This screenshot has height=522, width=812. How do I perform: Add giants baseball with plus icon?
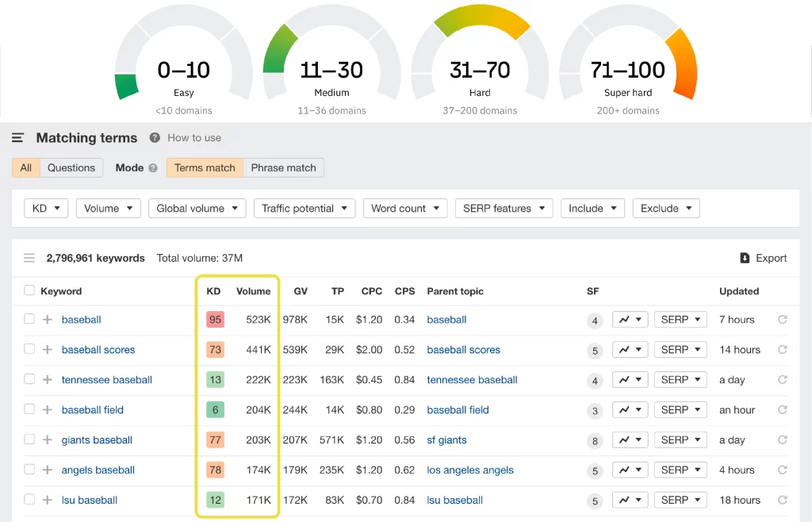[47, 439]
